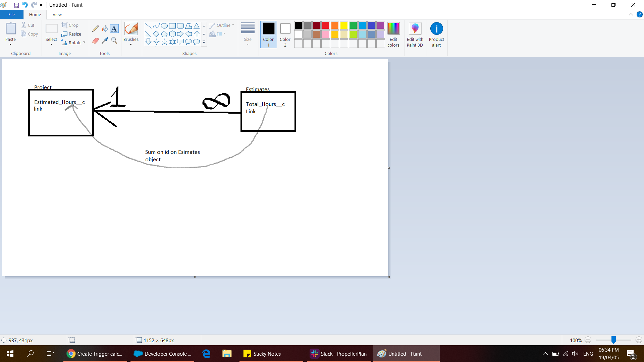644x362 pixels.
Task: Select the Pencil tool
Action: point(96,29)
